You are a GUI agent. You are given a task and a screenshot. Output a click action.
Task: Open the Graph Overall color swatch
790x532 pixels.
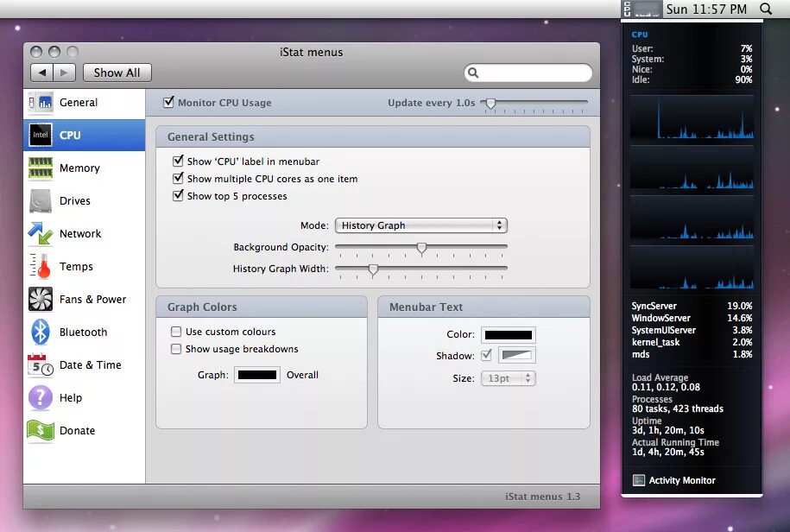[257, 375]
